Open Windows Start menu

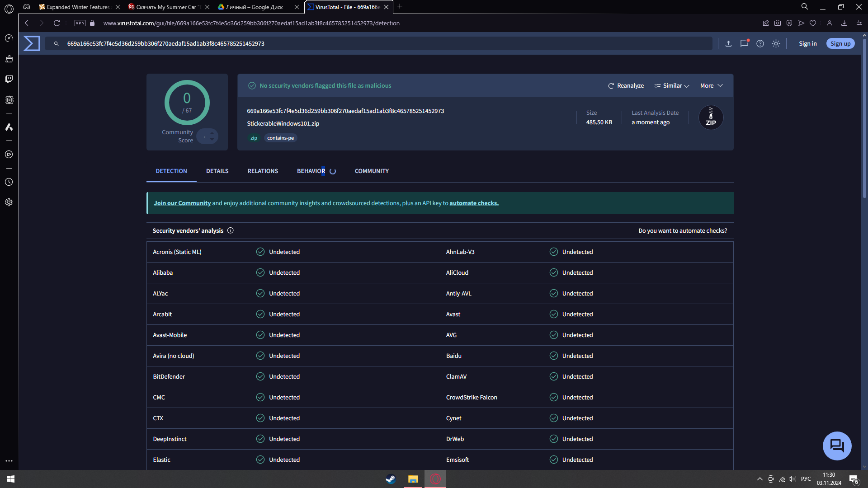click(11, 479)
